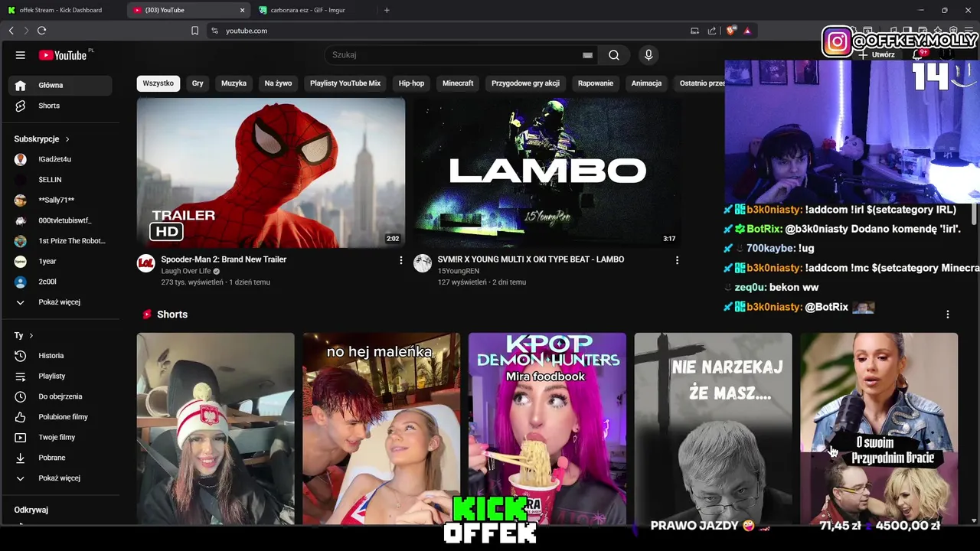Open the KPOP Demon Hunters Mira foodbook short
Viewport: 980px width, 551px height.
[547, 429]
